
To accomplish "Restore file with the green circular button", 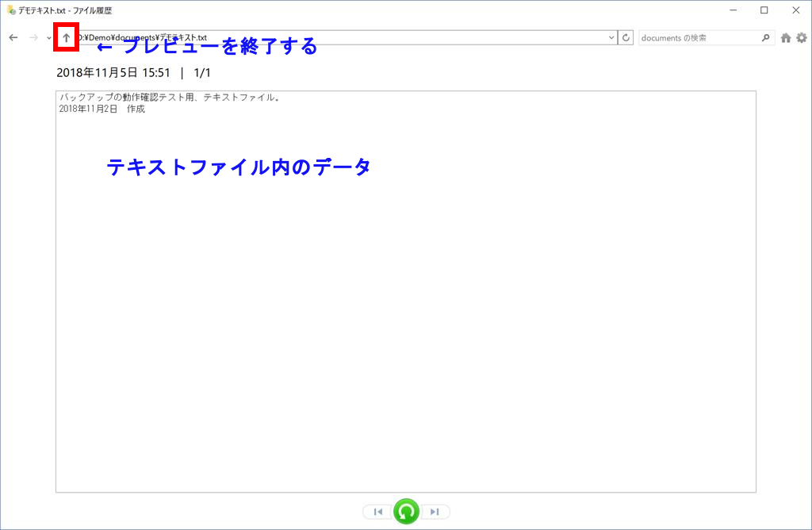I will click(x=406, y=512).
